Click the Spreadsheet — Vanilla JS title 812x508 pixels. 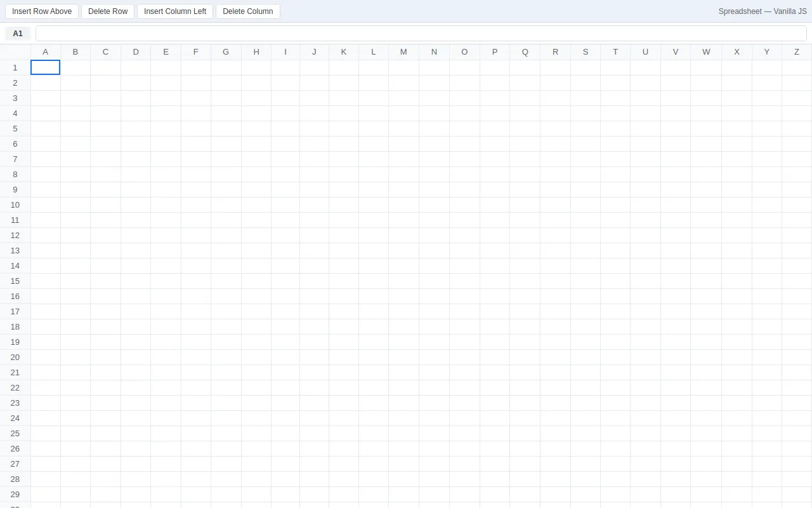pyautogui.click(x=763, y=11)
